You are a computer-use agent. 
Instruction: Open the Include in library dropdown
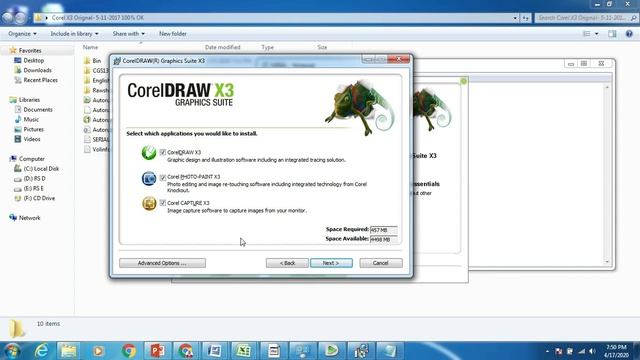point(74,33)
